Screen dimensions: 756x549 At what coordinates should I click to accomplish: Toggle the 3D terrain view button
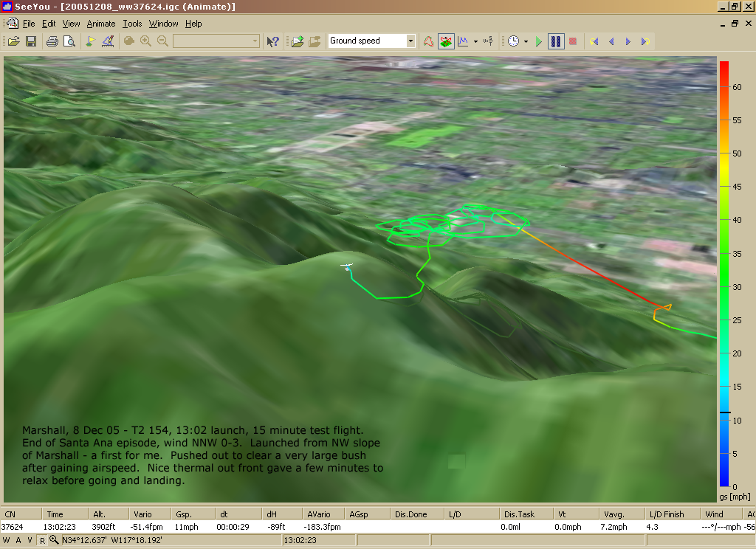coord(446,41)
